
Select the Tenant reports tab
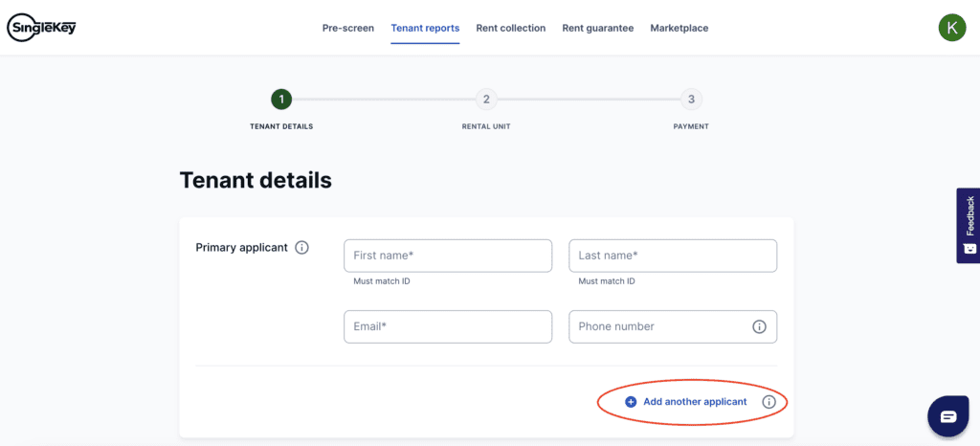click(x=425, y=29)
